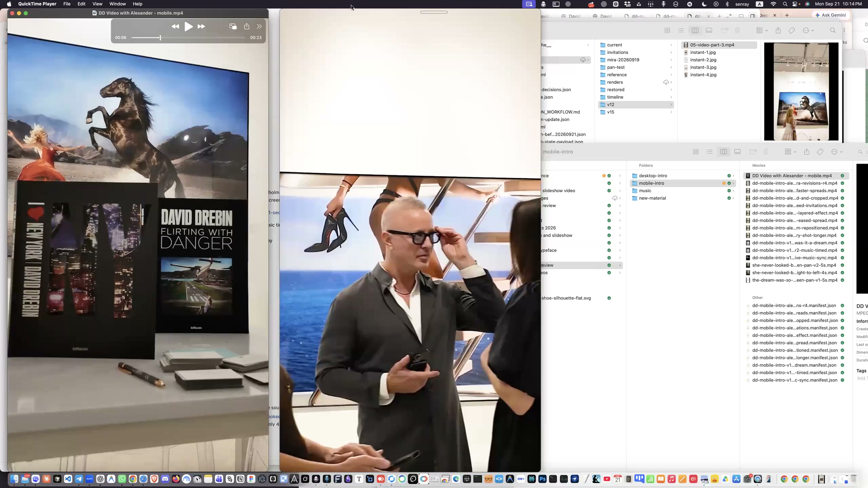Viewport: 868px width, 488px height.
Task: Select dd-mobile-intro-v1...was-it-a-dream.mp4
Action: (794, 243)
